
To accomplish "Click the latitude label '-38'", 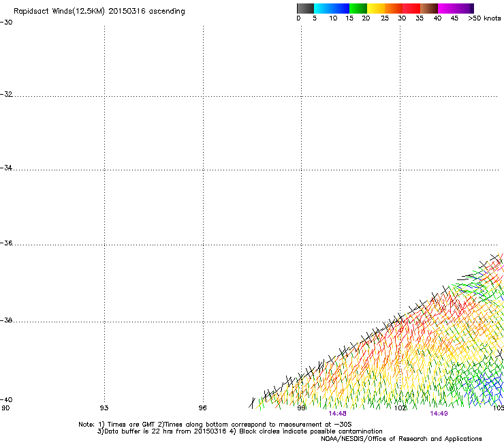I will coord(6,320).
